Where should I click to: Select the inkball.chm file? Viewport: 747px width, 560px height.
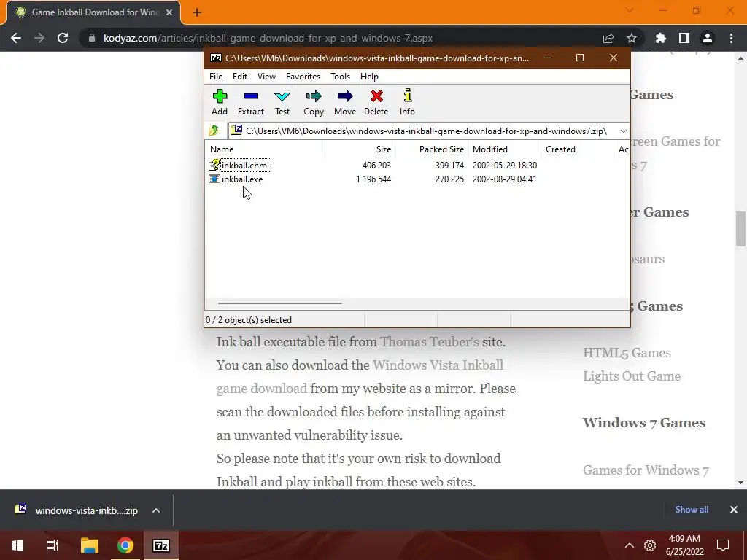click(x=244, y=166)
